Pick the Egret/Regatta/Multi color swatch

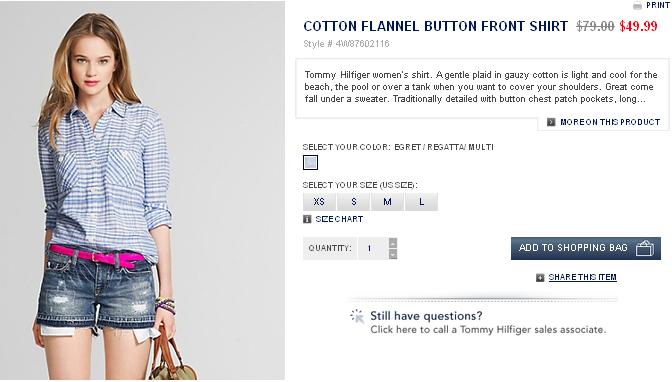310,162
